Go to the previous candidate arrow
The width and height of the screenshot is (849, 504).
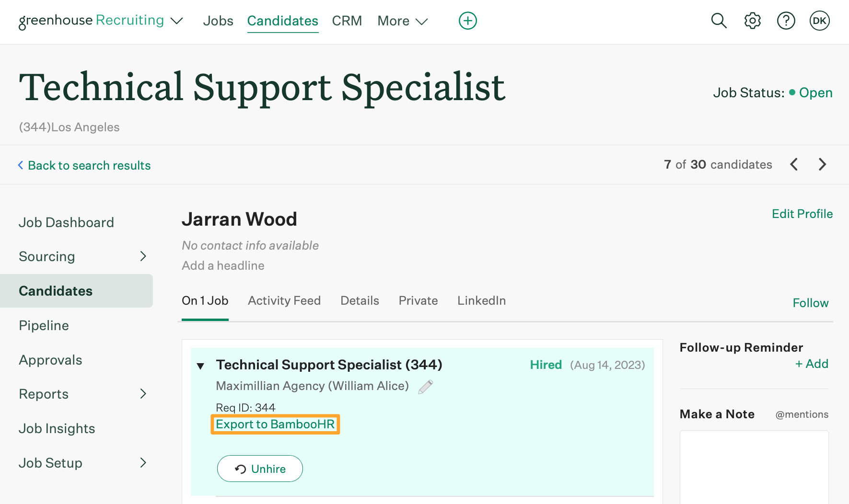pyautogui.click(x=794, y=164)
